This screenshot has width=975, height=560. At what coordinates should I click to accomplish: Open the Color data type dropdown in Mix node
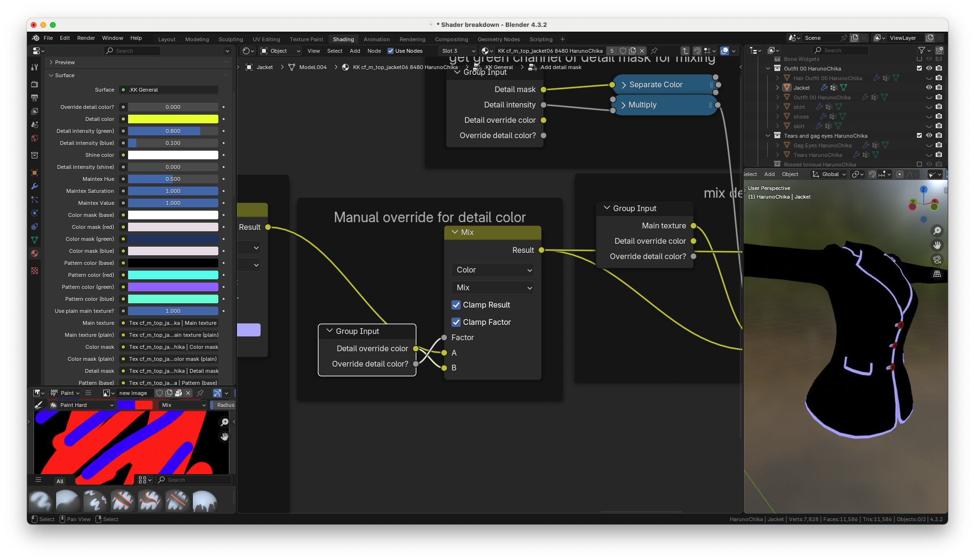point(492,270)
